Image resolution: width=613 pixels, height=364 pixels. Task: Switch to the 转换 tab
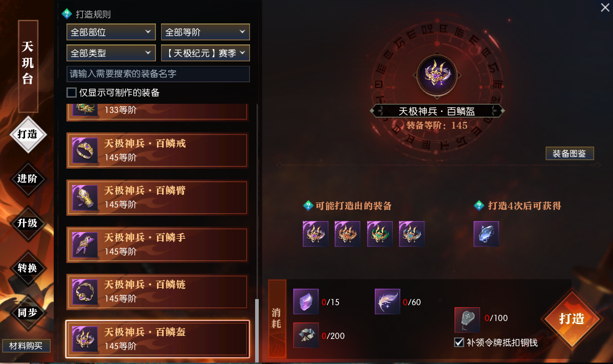click(x=28, y=268)
